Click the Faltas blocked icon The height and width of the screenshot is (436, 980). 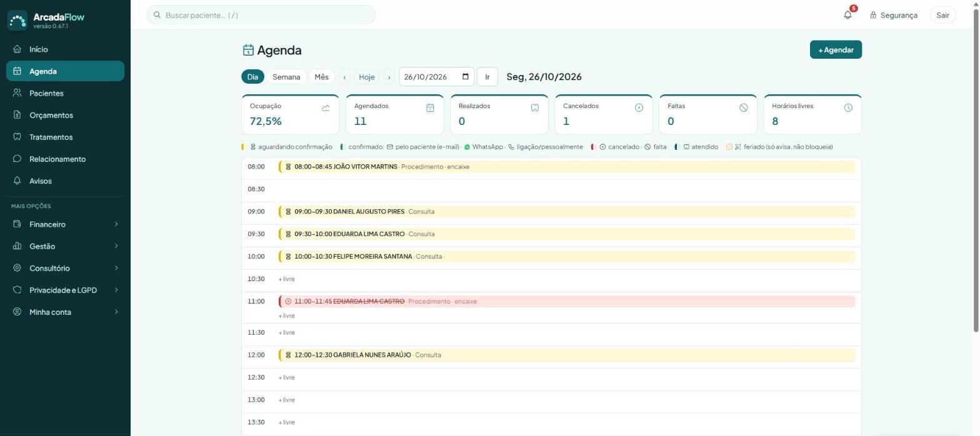pos(743,107)
